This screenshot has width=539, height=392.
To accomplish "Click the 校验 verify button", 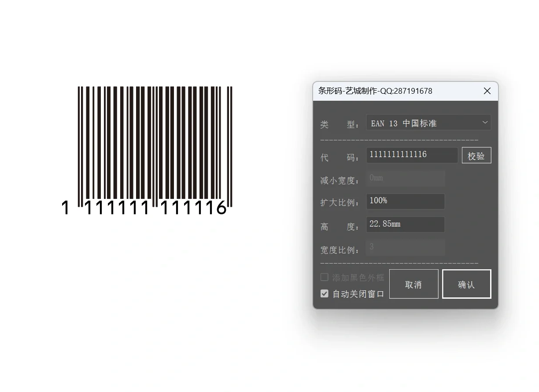I will pyautogui.click(x=476, y=155).
